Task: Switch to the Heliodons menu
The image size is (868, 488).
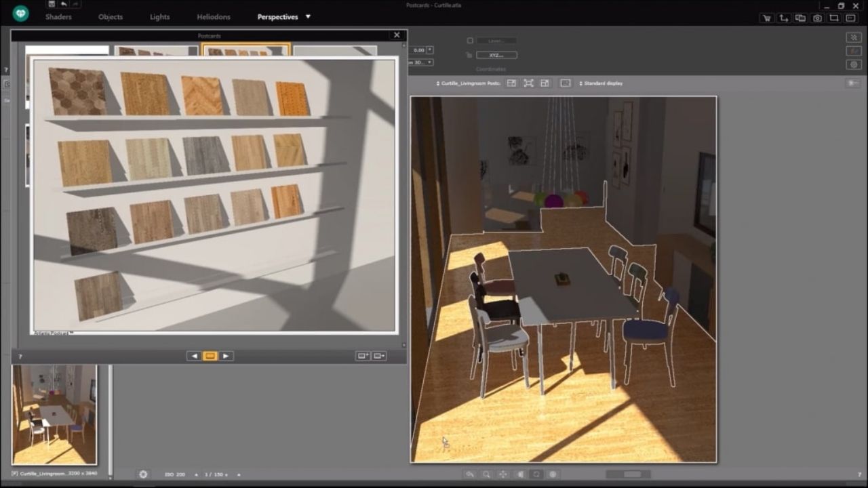Action: point(213,16)
